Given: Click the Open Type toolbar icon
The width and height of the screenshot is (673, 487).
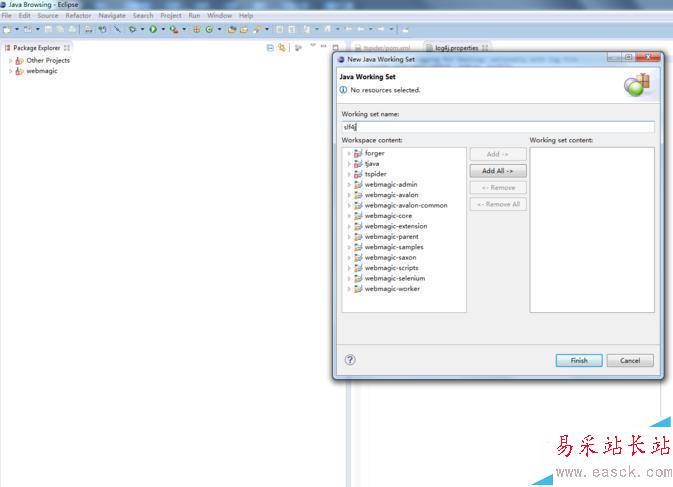Looking at the screenshot, I should tap(232, 29).
